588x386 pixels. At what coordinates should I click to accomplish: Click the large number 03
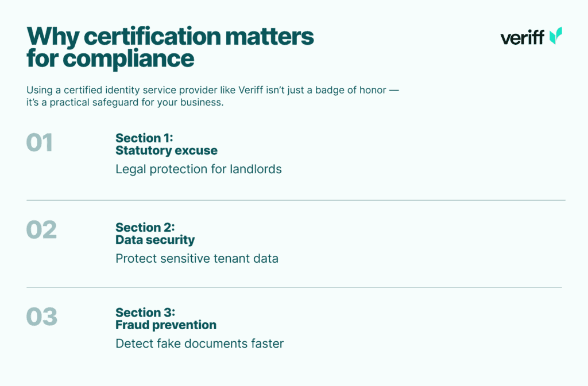tap(42, 317)
